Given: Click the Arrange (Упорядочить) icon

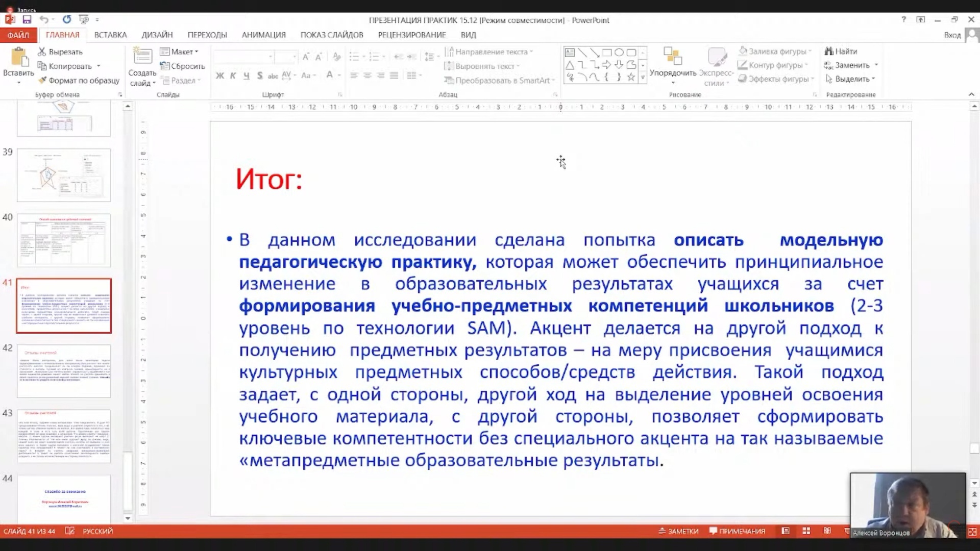Looking at the screenshot, I should [672, 57].
